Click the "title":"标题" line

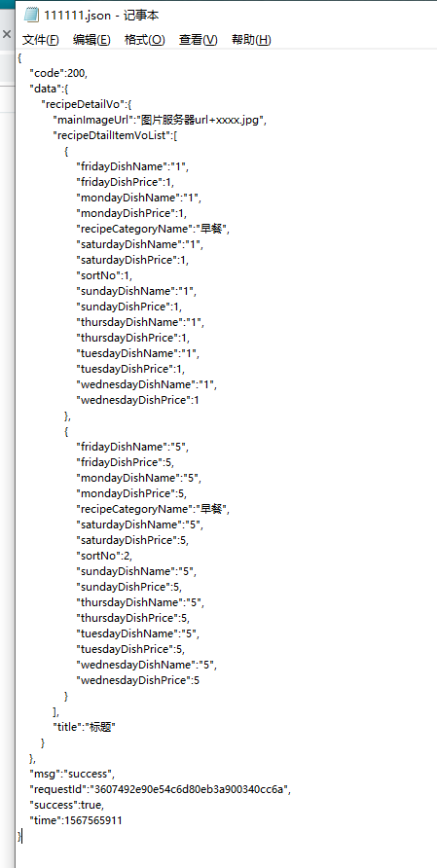[x=84, y=727]
